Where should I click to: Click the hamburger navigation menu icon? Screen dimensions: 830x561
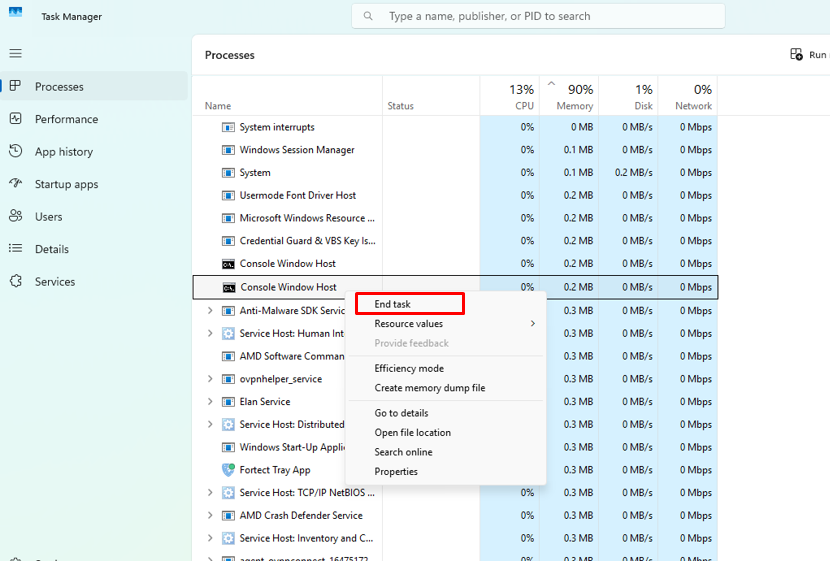coord(15,53)
